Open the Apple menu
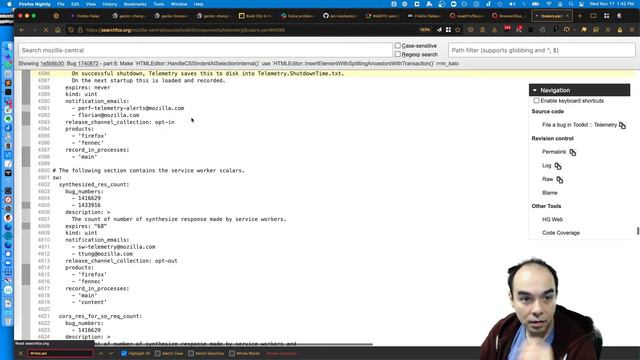Screen dimensions: 640x360 click(9, 4)
